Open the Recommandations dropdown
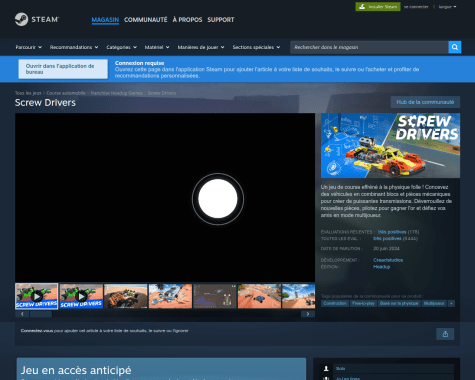 pos(74,47)
